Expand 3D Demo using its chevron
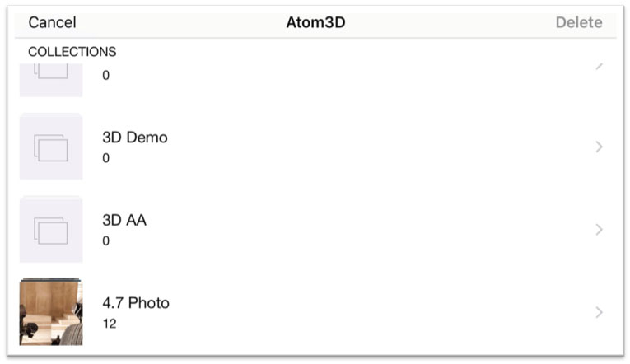This screenshot has height=364, width=630. [599, 147]
